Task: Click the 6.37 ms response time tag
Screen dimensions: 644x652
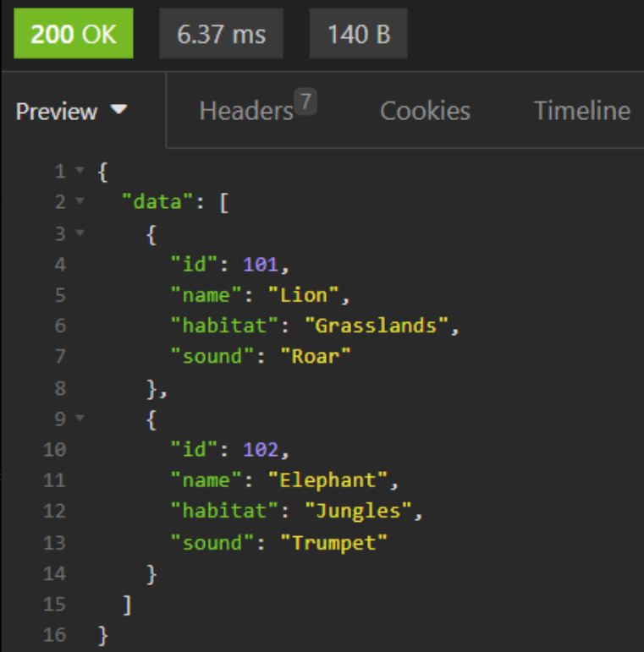Action: click(x=222, y=33)
